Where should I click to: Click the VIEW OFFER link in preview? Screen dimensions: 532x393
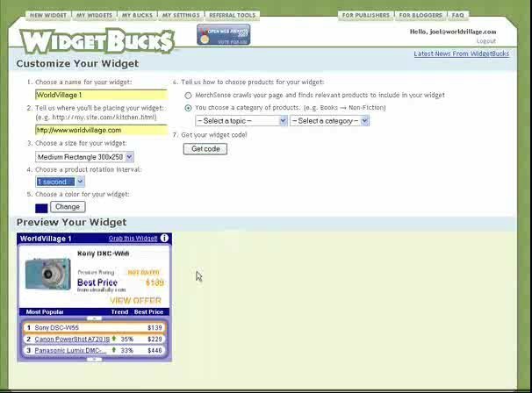coord(135,301)
